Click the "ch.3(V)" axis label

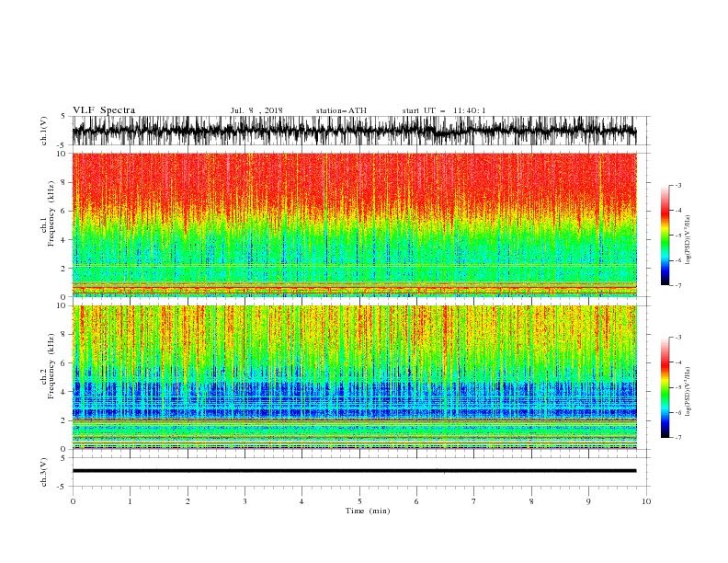44,472
